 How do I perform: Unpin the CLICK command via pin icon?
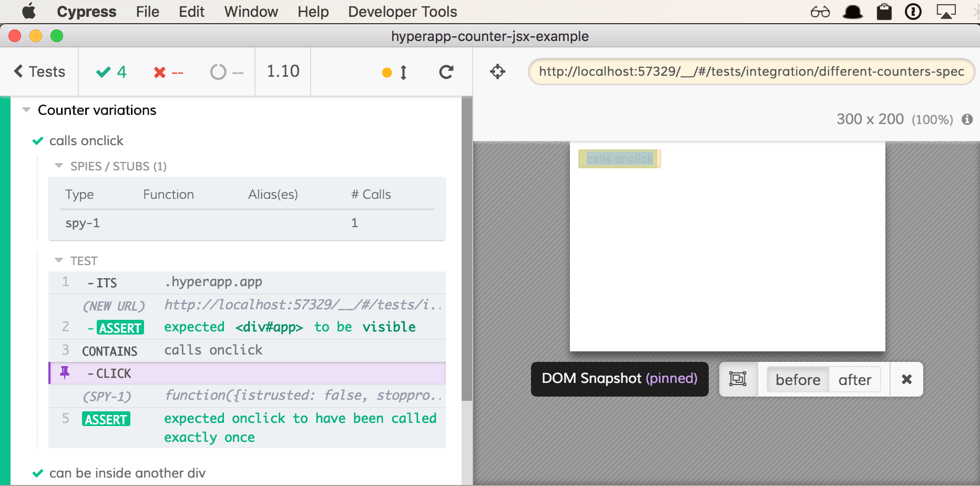pyautogui.click(x=65, y=373)
